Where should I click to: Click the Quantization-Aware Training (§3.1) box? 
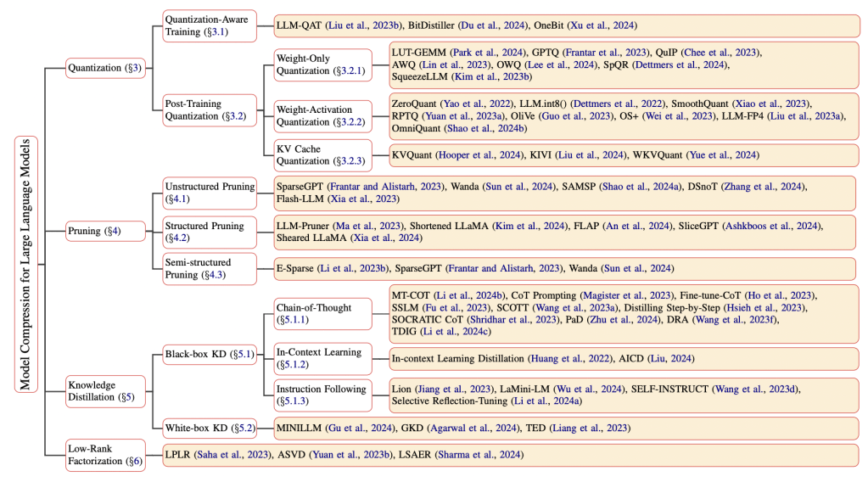coord(209,25)
